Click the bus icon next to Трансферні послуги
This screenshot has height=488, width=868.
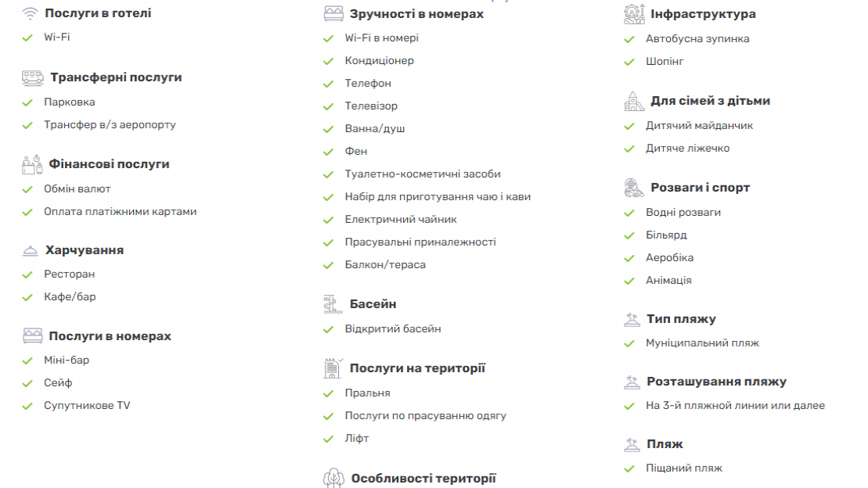click(x=33, y=77)
